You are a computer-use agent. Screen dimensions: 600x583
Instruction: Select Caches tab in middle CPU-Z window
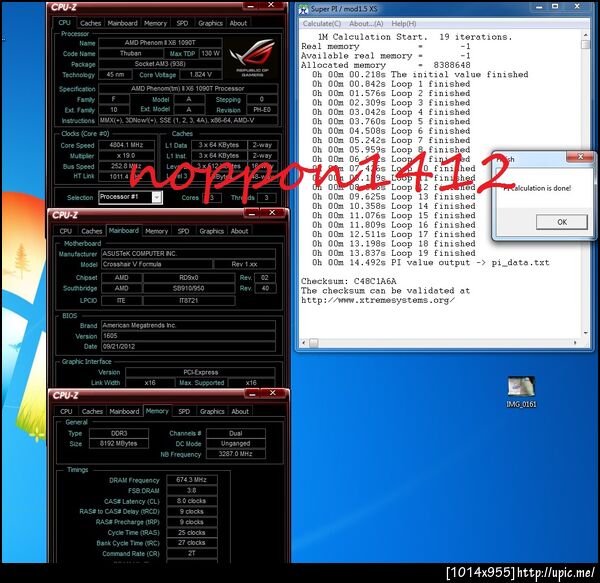(x=91, y=231)
